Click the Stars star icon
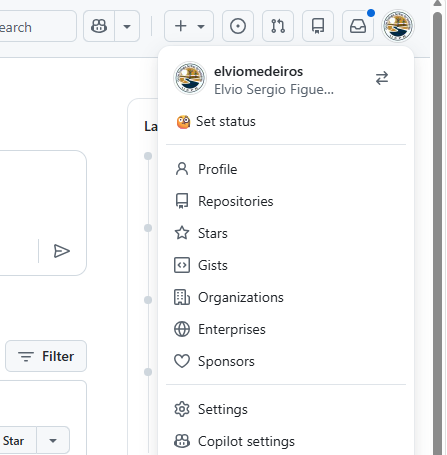This screenshot has height=455, width=447. click(x=182, y=233)
